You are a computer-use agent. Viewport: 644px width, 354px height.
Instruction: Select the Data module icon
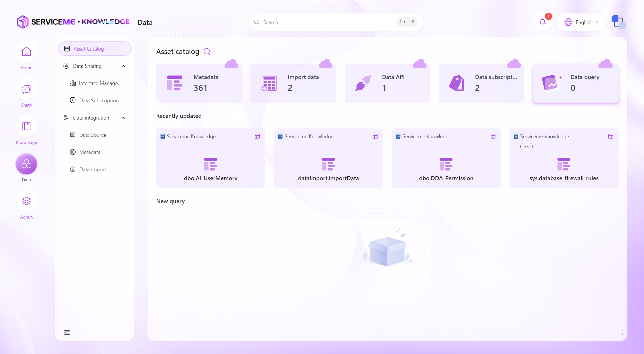(26, 164)
